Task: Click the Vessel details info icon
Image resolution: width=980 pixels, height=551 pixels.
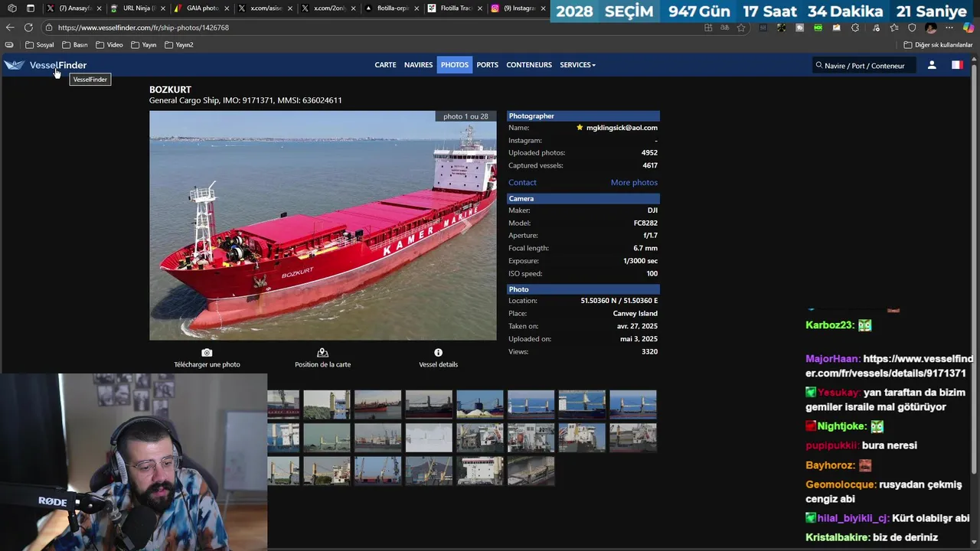Action: point(438,353)
